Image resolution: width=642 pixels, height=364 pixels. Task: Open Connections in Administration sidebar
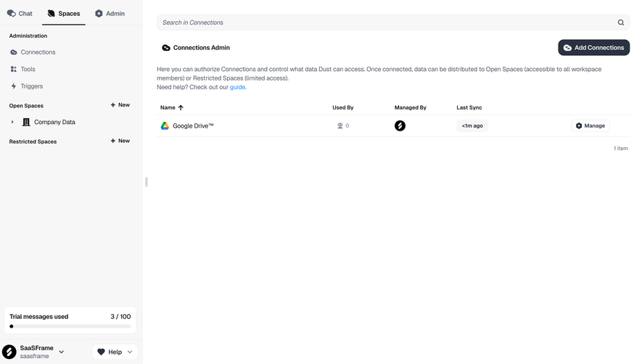point(38,52)
